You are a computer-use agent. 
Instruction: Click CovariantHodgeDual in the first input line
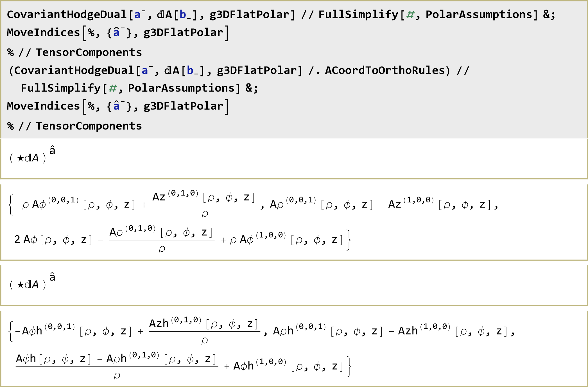(x=67, y=15)
